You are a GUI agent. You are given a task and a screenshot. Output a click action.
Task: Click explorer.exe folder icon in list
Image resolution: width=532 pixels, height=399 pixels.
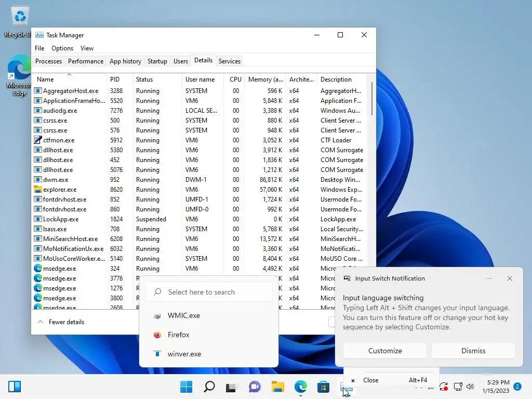pyautogui.click(x=37, y=189)
